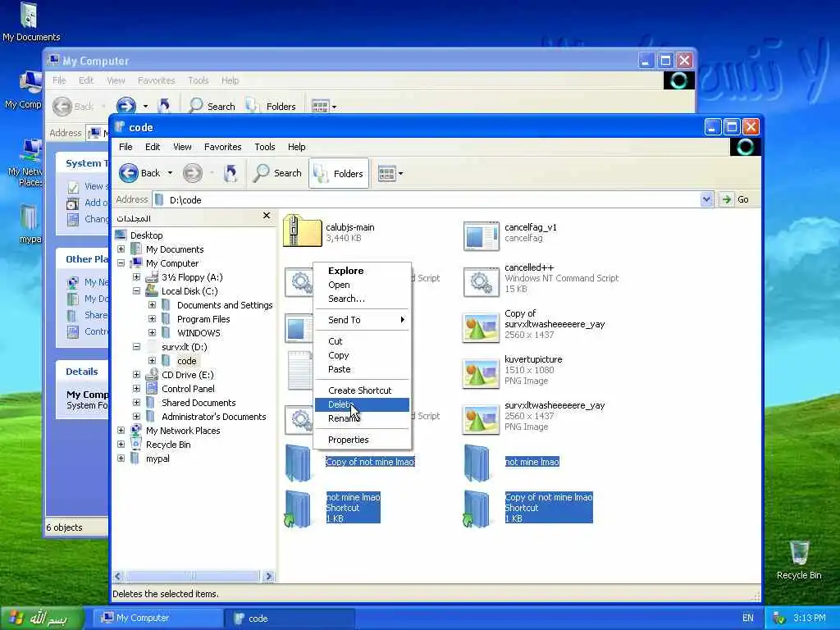Collapse the My Computer tree node
Viewport: 840px width, 630px height.
121,263
